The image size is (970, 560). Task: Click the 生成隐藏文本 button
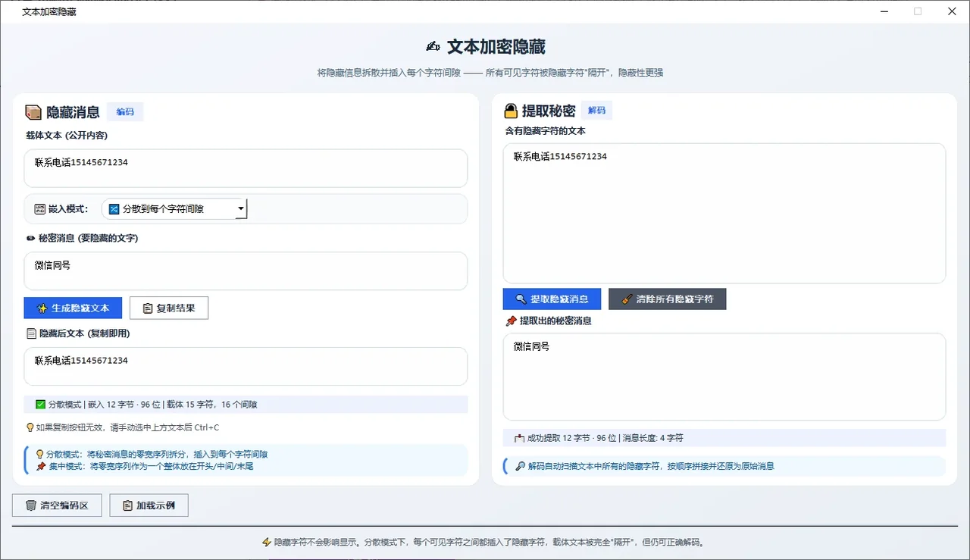tap(73, 308)
